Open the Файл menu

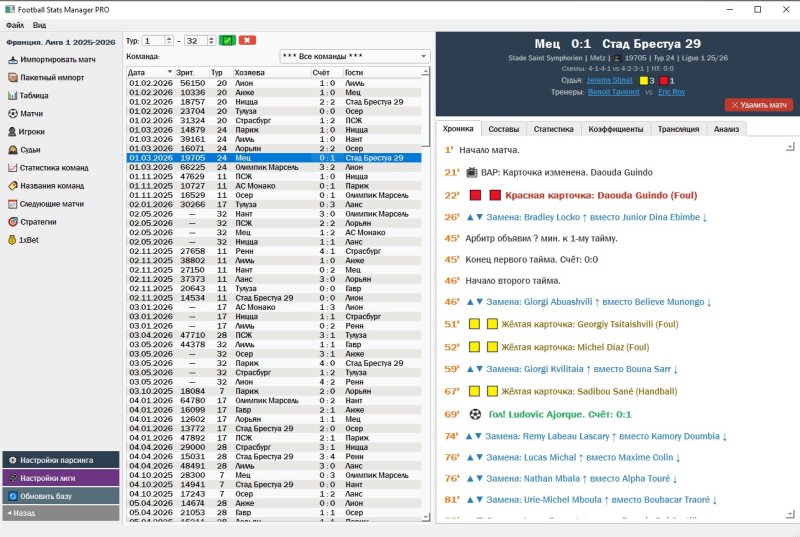tap(15, 25)
